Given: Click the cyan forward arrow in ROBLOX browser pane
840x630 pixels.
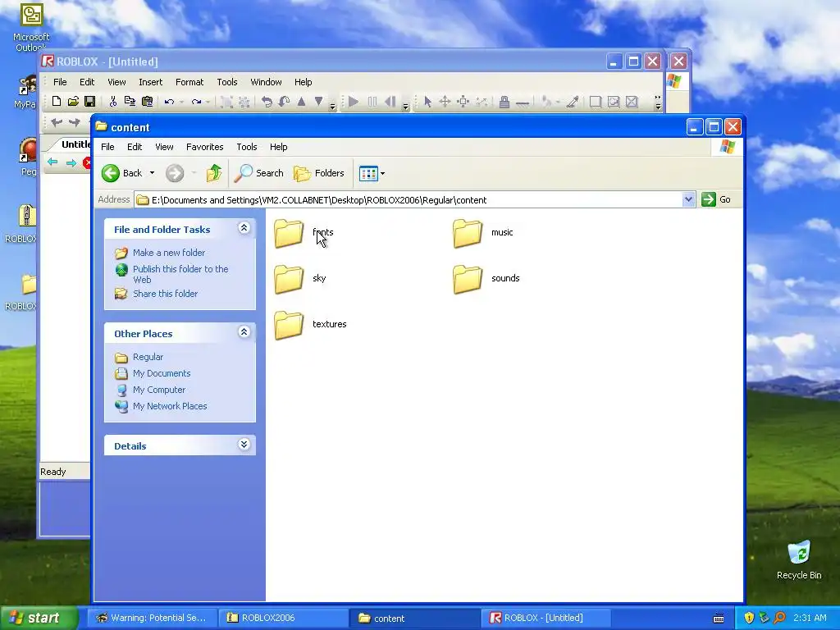Looking at the screenshot, I should (71, 162).
